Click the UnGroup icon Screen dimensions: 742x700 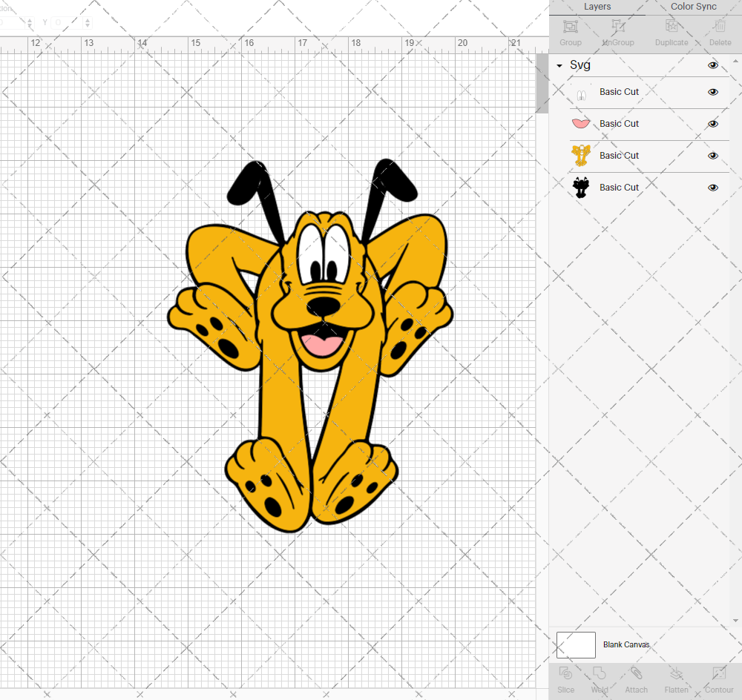coord(617,26)
